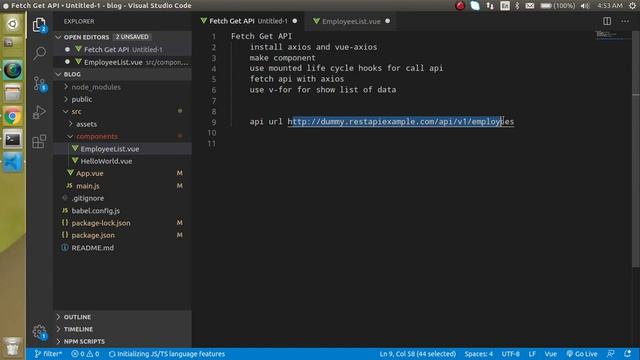Open the Search view icon

39,53
